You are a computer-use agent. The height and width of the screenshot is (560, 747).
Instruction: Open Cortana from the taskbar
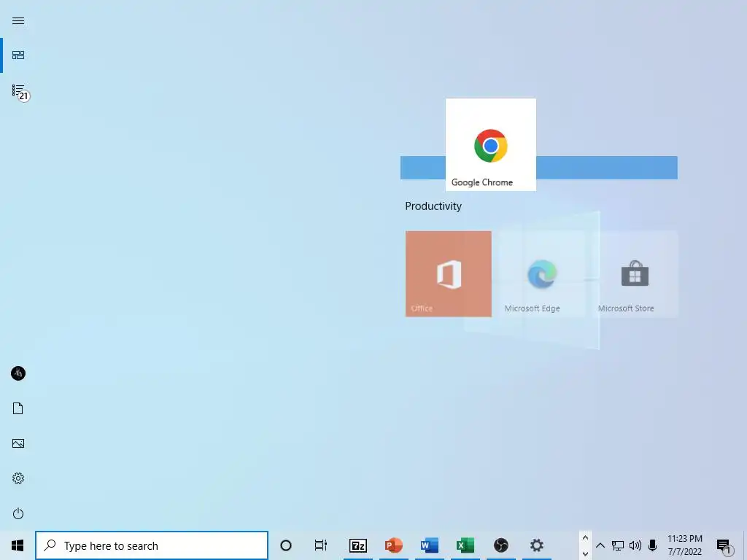286,545
